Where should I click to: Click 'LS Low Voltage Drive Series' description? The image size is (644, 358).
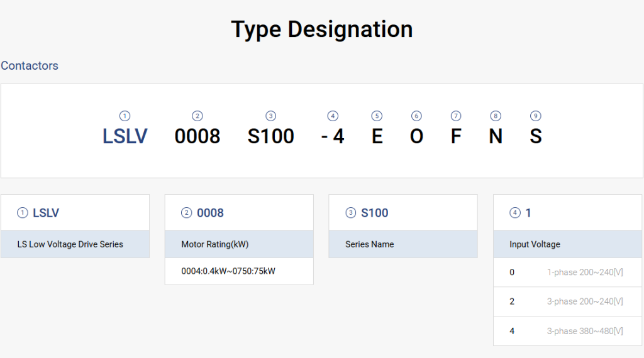pyautogui.click(x=70, y=244)
